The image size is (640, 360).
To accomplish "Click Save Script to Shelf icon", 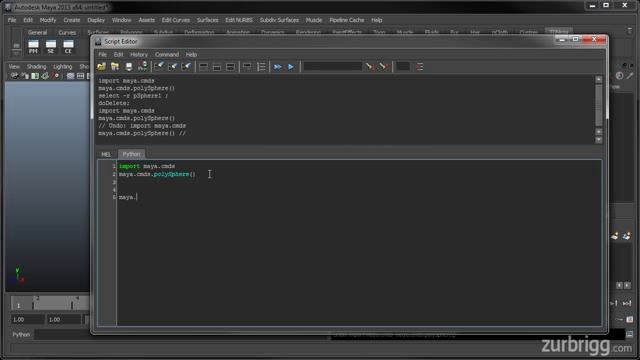I will (142, 67).
